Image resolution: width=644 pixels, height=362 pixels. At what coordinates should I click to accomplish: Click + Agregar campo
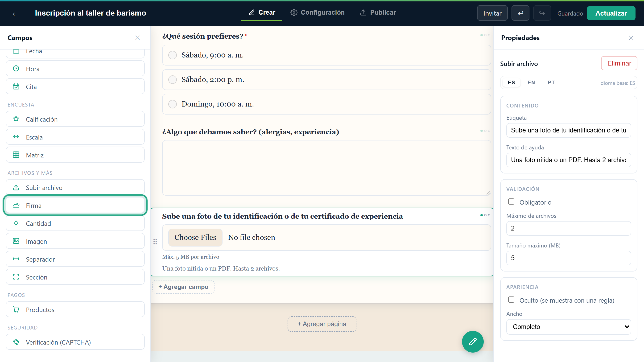point(183,287)
